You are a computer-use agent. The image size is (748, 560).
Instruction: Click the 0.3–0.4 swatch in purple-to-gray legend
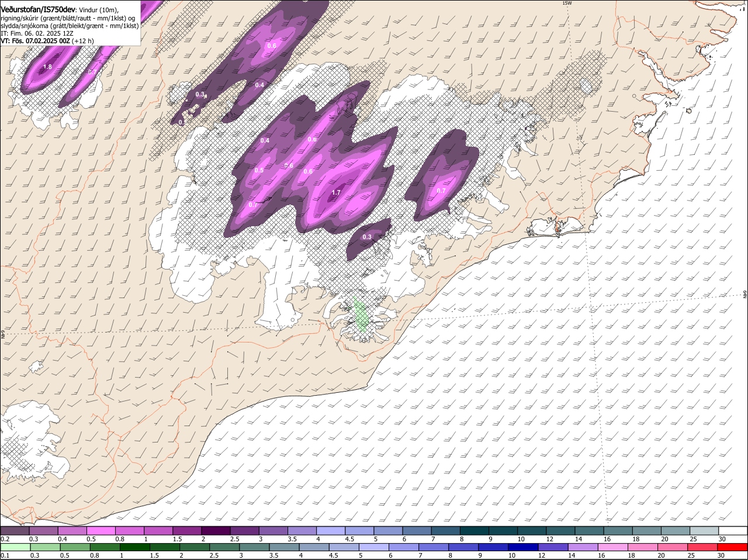[x=44, y=531]
